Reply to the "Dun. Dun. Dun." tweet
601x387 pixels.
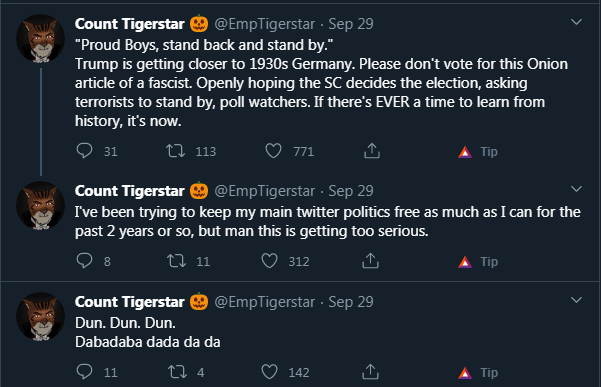[84, 371]
